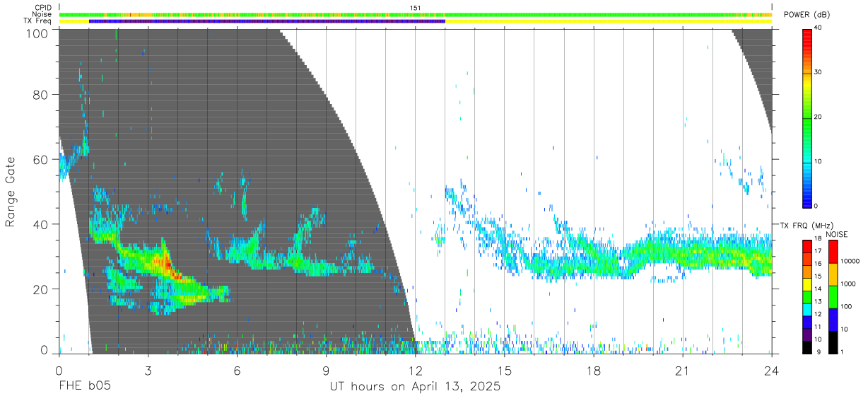Click y-axis tick label '40'
This screenshot has height=401, width=868.
[40, 225]
